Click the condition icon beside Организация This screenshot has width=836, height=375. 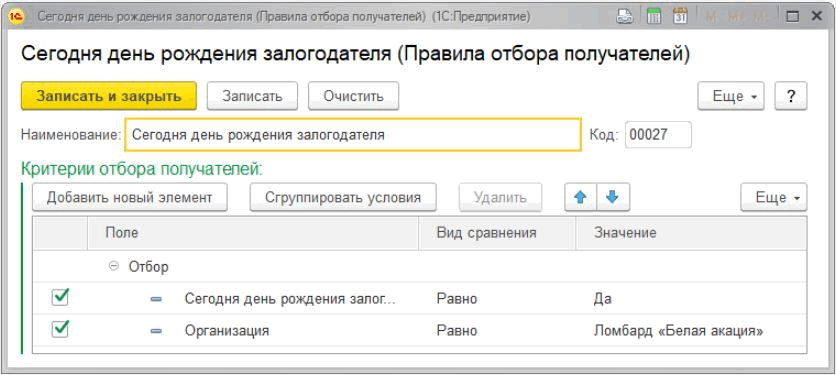pyautogui.click(x=156, y=331)
